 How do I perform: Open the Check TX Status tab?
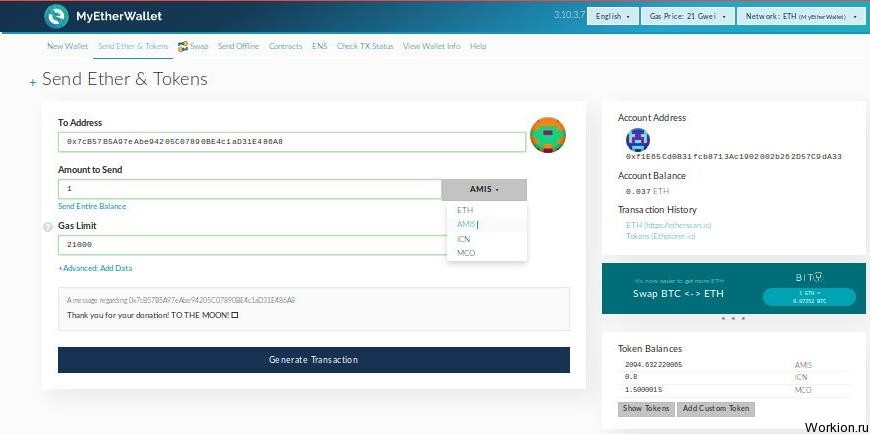(x=365, y=46)
